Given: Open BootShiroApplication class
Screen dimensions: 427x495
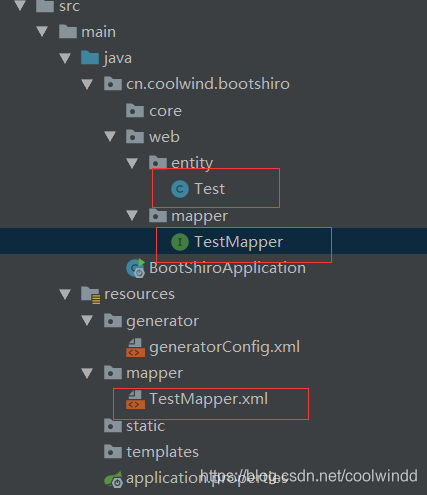Looking at the screenshot, I should (227, 268).
